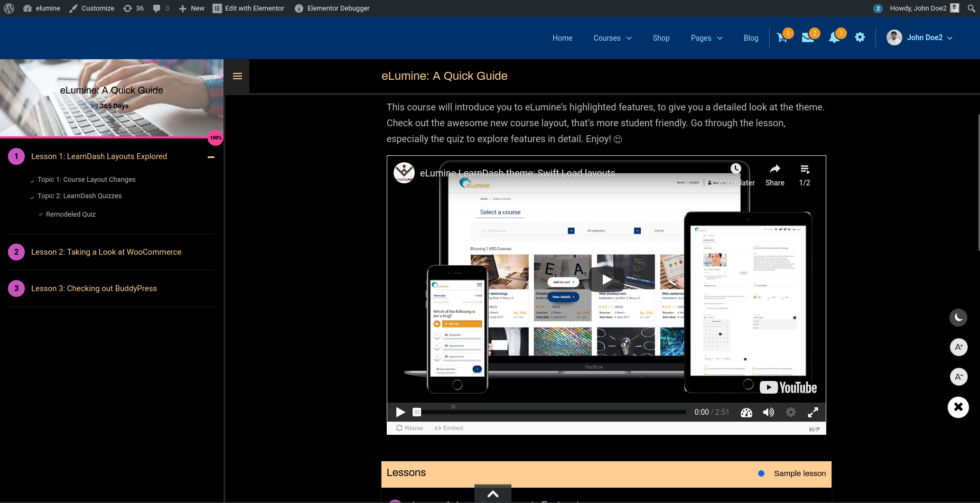The height and width of the screenshot is (503, 980).
Task: Increase font size with A+ button
Action: [958, 347]
